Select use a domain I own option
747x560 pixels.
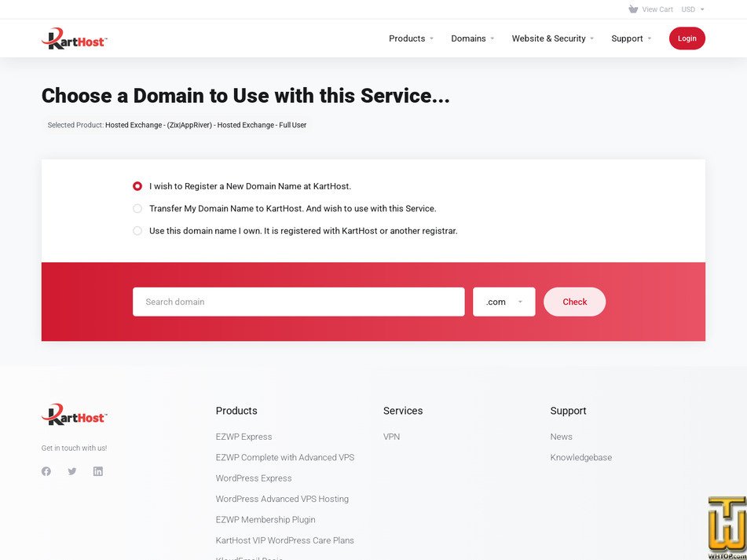137,231
